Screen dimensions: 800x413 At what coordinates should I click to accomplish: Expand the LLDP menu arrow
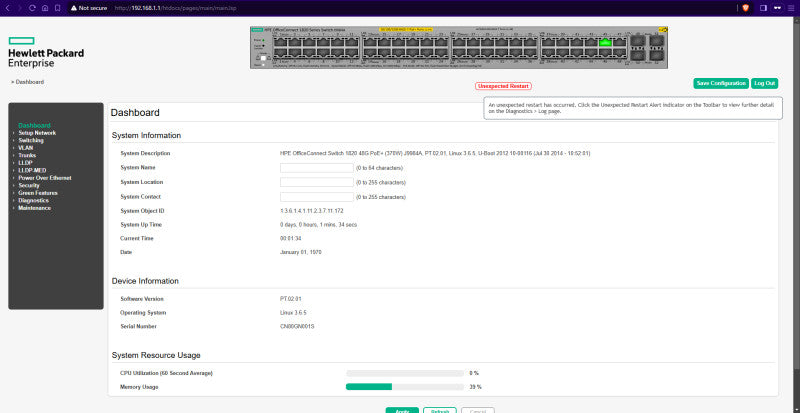coord(14,163)
